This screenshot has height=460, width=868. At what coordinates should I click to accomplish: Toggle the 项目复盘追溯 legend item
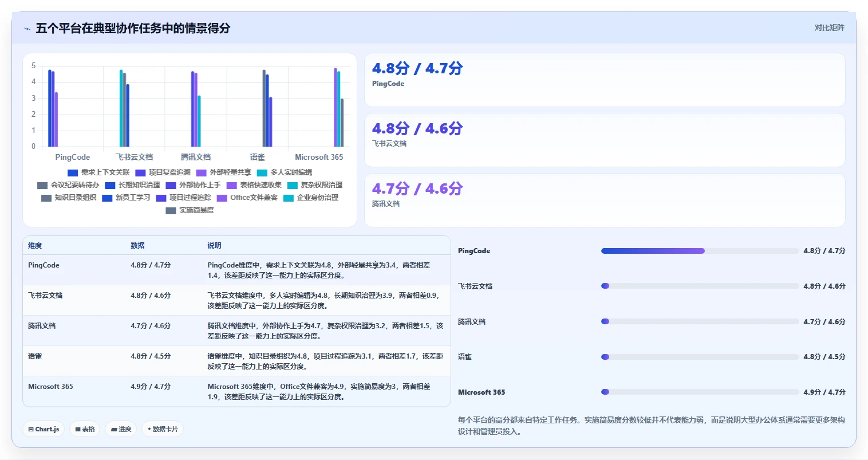163,172
